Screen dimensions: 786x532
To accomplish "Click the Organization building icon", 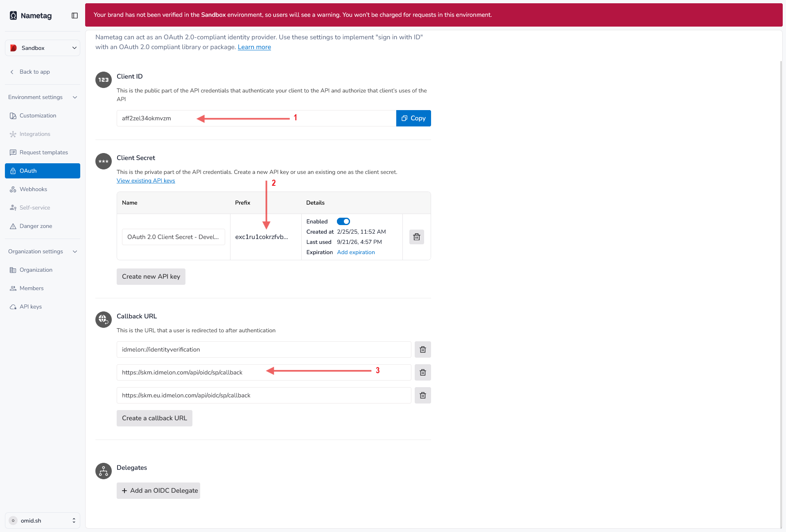I will coord(13,270).
